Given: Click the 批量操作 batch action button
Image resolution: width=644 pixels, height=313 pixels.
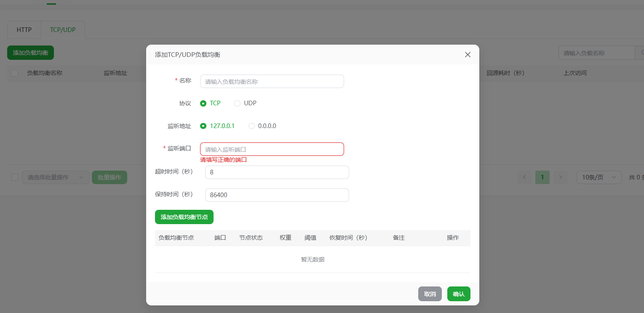Looking at the screenshot, I should point(109,177).
